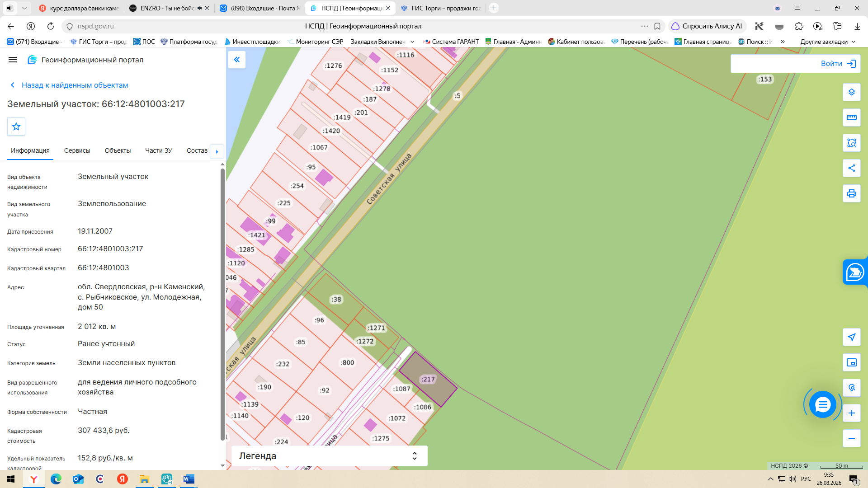
Task: Click the Войти login button
Action: (x=795, y=64)
